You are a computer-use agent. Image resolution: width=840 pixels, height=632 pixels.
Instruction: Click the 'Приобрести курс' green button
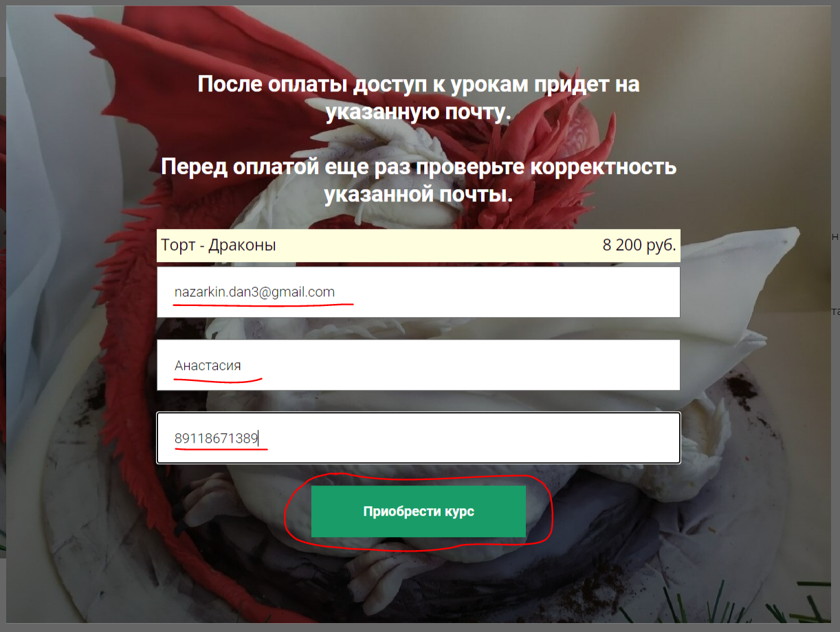[x=418, y=512]
